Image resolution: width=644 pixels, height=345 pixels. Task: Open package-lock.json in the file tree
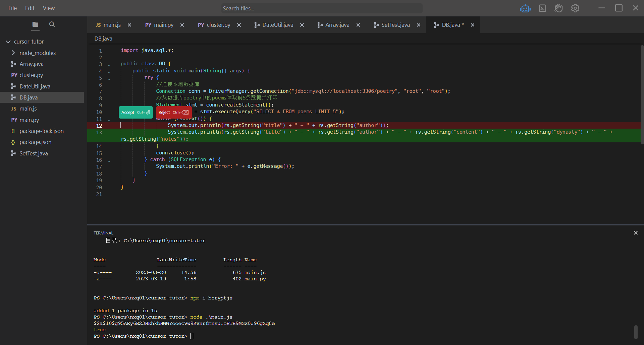(x=42, y=131)
